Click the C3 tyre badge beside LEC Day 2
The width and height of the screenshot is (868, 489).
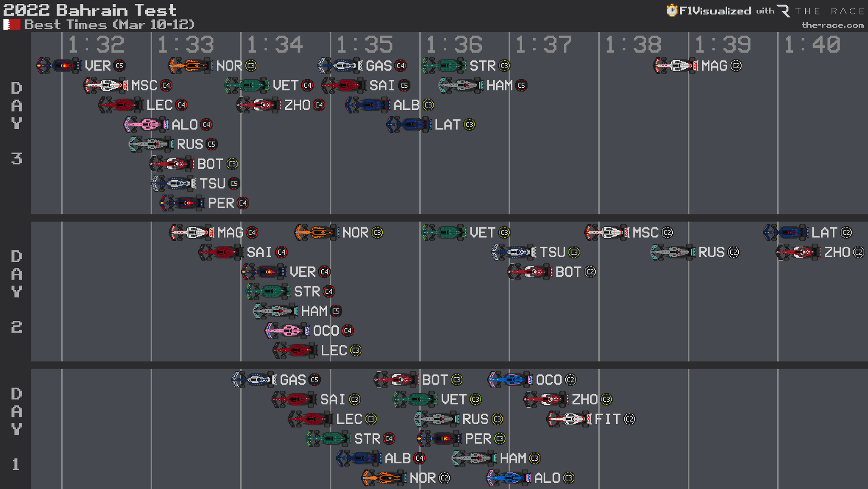click(356, 350)
